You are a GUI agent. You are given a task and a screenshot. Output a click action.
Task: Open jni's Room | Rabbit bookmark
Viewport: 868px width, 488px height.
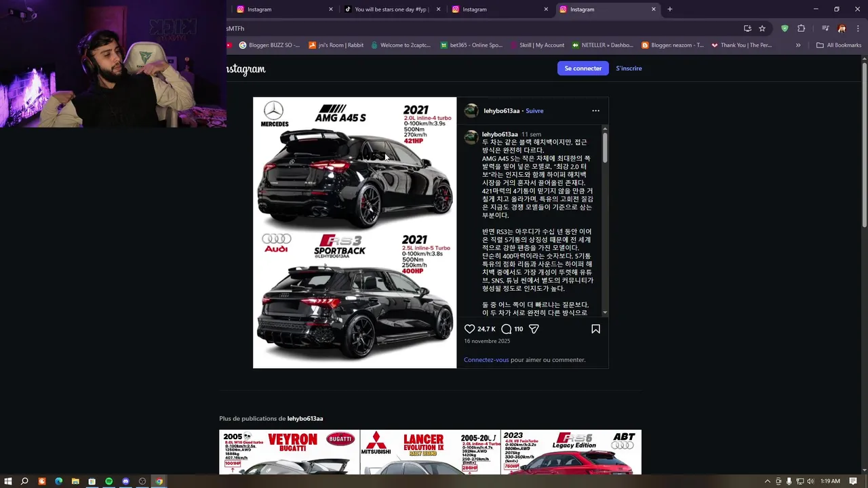(336, 45)
